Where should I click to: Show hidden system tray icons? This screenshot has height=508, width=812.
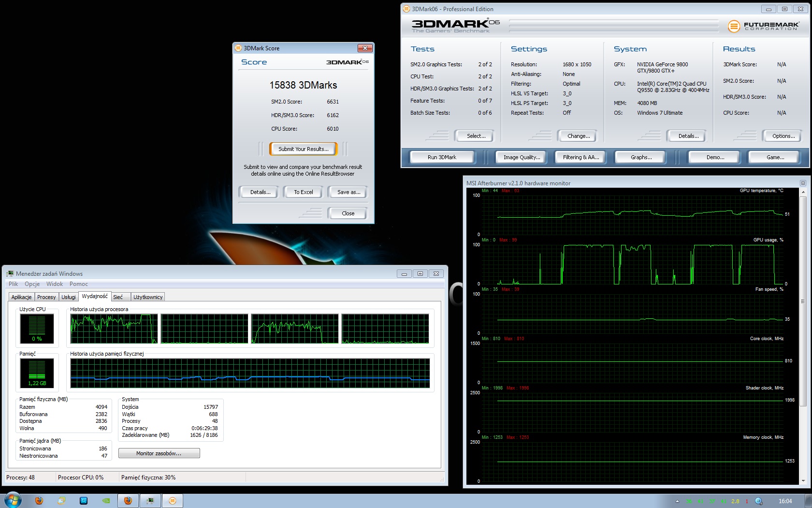point(677,501)
